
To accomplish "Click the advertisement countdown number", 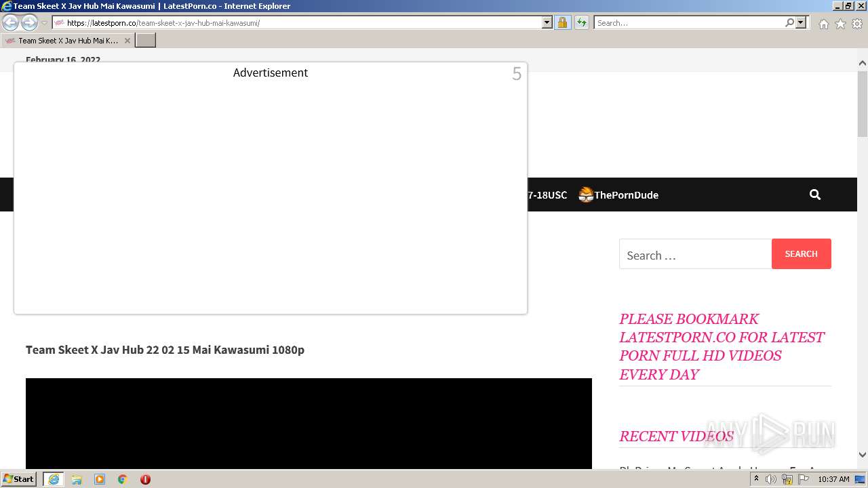I will click(517, 74).
